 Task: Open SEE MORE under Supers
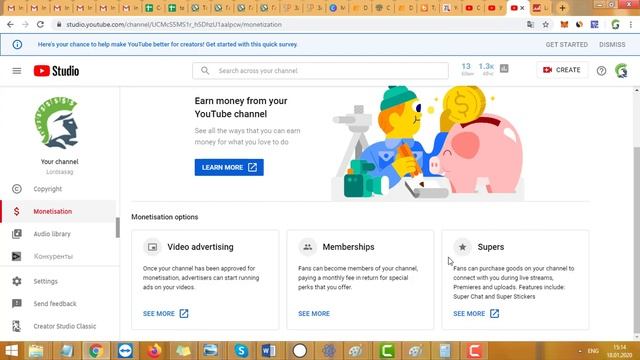(x=476, y=313)
